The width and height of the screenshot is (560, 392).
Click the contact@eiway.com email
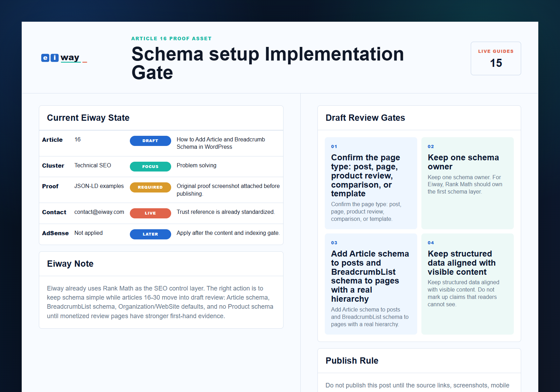pyautogui.click(x=99, y=212)
